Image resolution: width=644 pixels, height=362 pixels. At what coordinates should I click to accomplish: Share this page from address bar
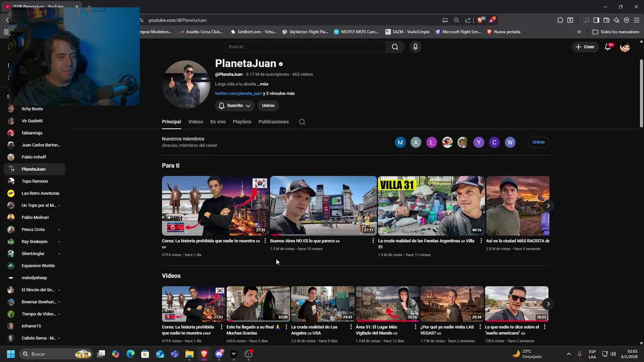[x=468, y=20]
